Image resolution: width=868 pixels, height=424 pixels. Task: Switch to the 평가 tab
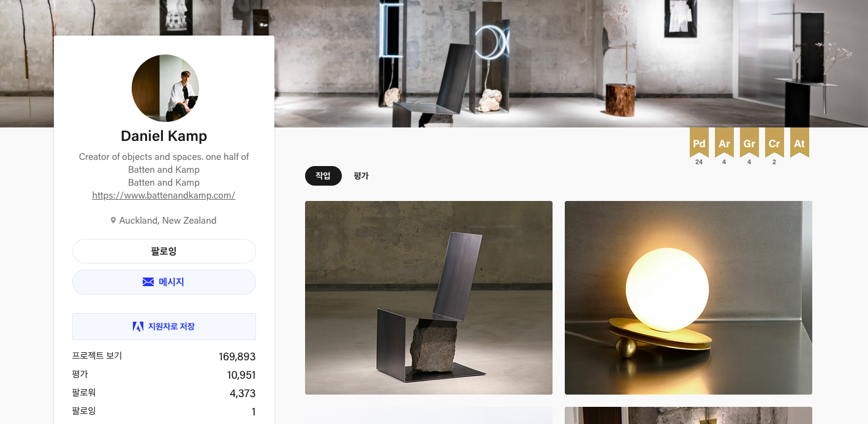(361, 176)
